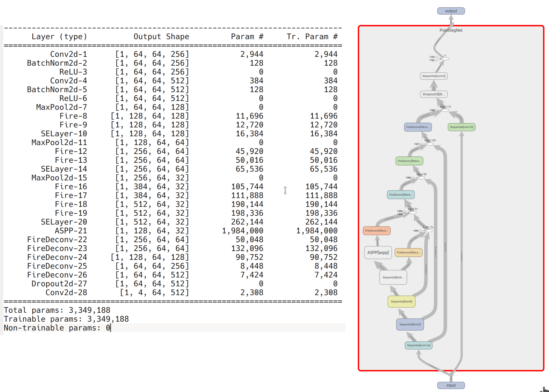Click the input.105 op node ellipse

pos(430,144)
